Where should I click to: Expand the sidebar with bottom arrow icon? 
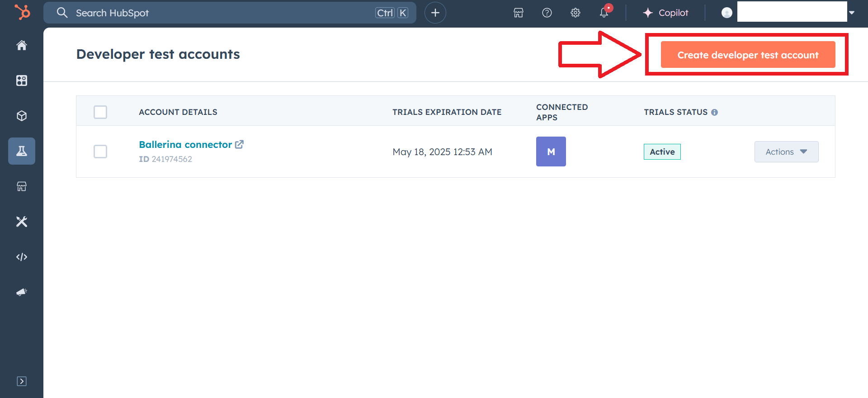click(22, 381)
